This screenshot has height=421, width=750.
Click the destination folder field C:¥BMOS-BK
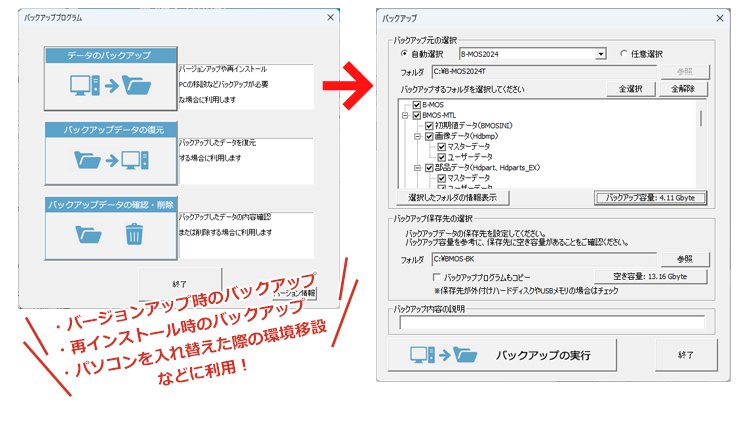click(x=544, y=259)
